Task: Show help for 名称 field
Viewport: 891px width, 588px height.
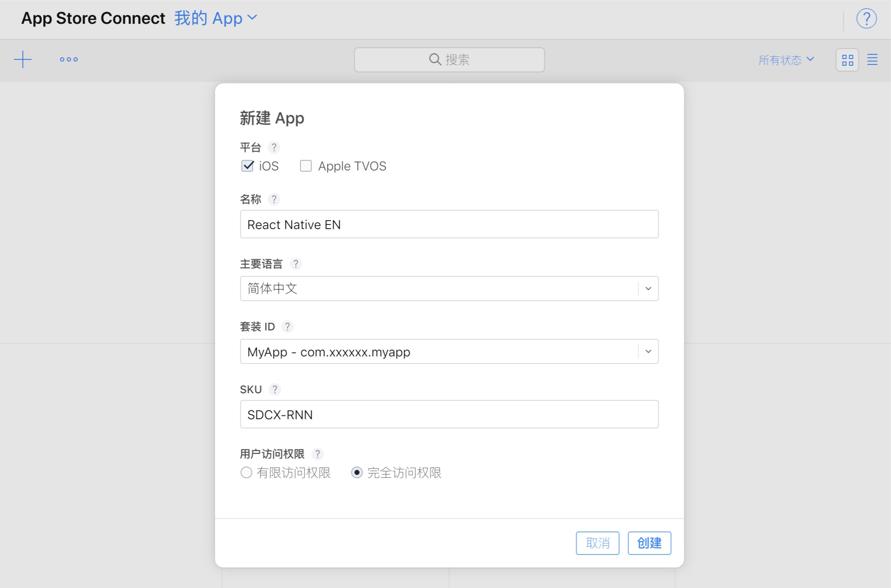Action: [274, 199]
